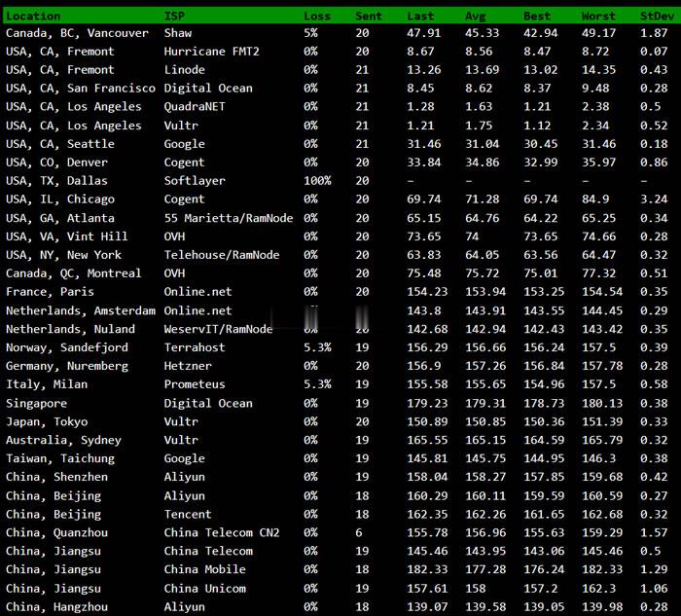681x616 pixels.
Task: Select '55 Marietta/RamNode' ISP text
Action: pos(229,218)
